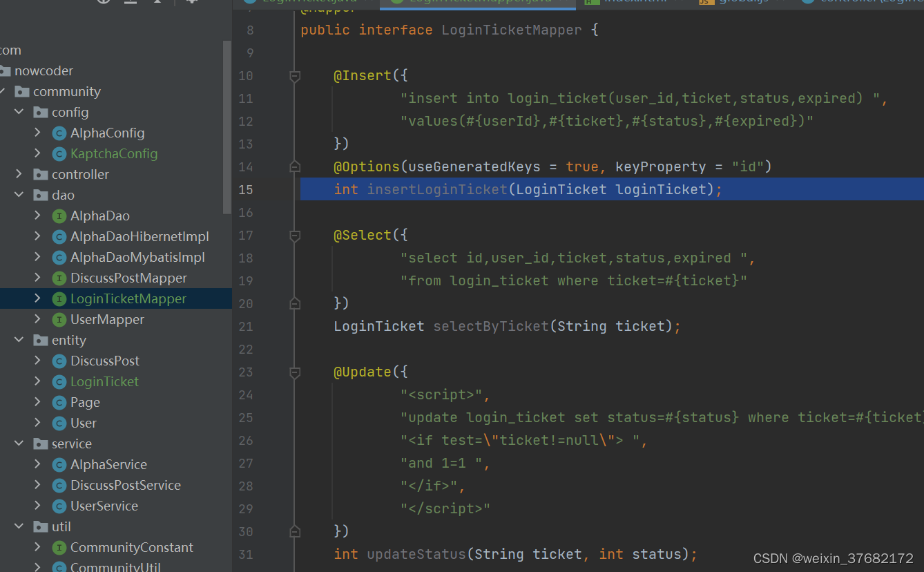
Task: Collapse the util folder chevron
Action: pos(19,526)
